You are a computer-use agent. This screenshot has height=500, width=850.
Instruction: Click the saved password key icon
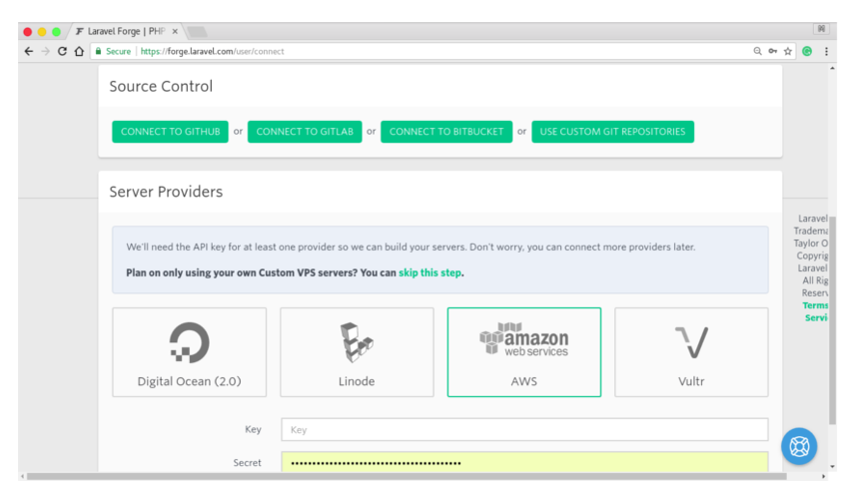[773, 51]
